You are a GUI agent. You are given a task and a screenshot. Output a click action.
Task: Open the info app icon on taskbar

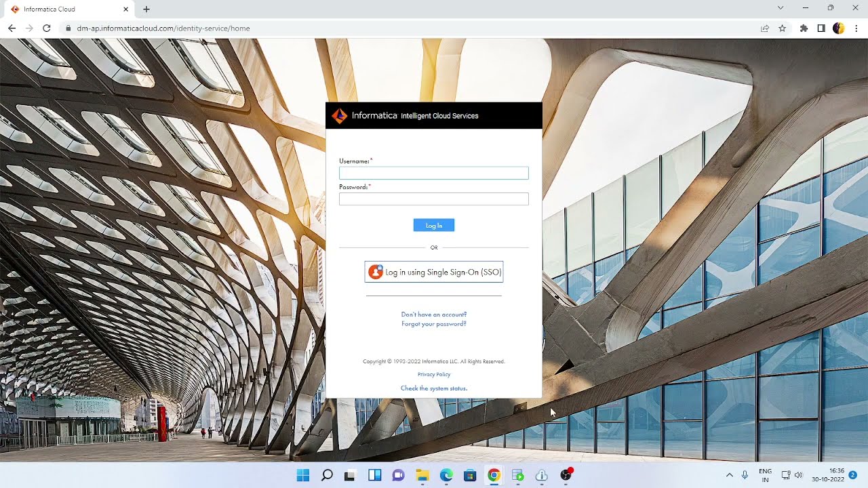[x=541, y=475]
